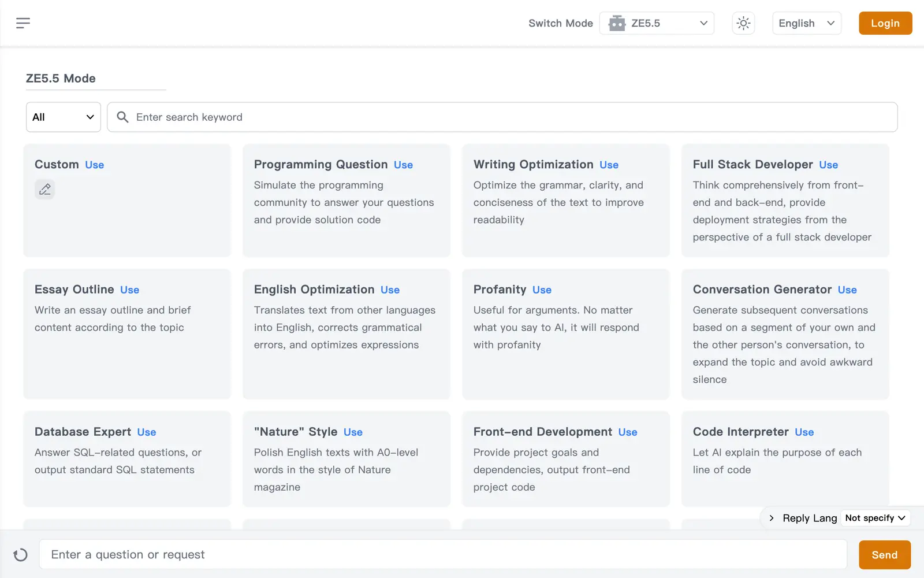Click the search magnifier icon
924x578 pixels.
(x=122, y=117)
